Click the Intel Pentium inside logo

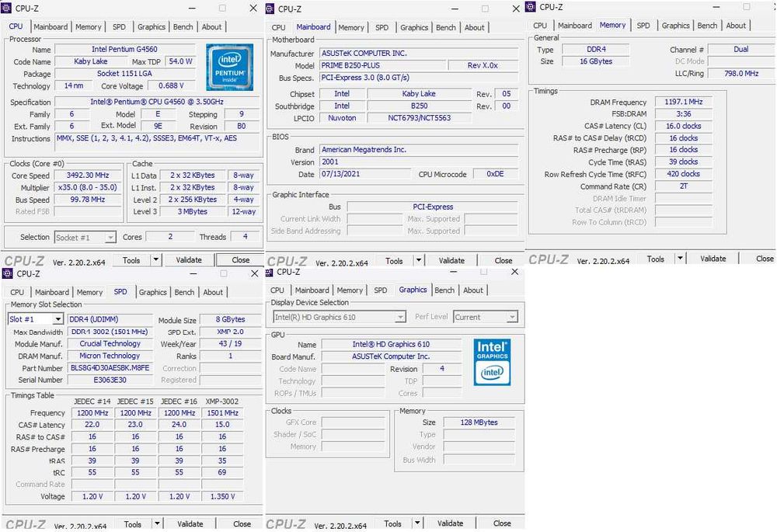(x=229, y=67)
